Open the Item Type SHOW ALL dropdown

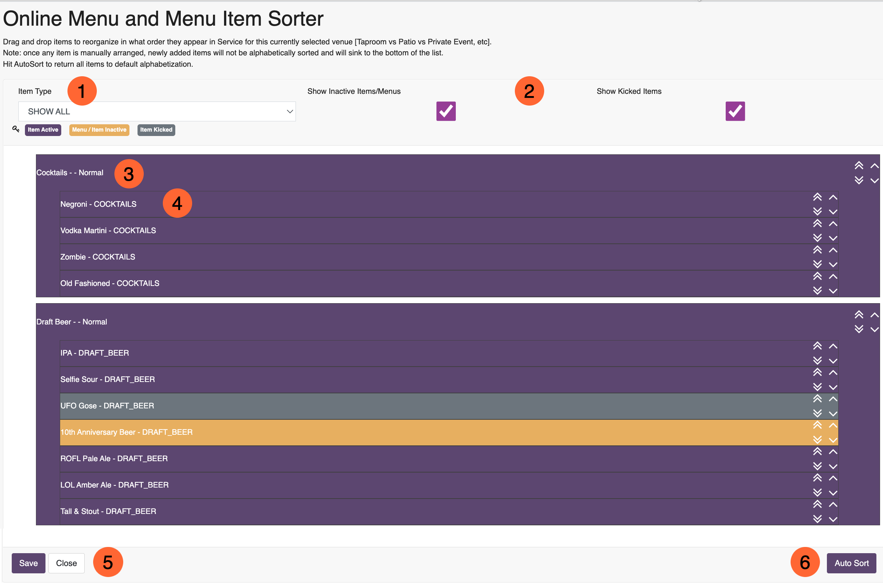pyautogui.click(x=157, y=111)
